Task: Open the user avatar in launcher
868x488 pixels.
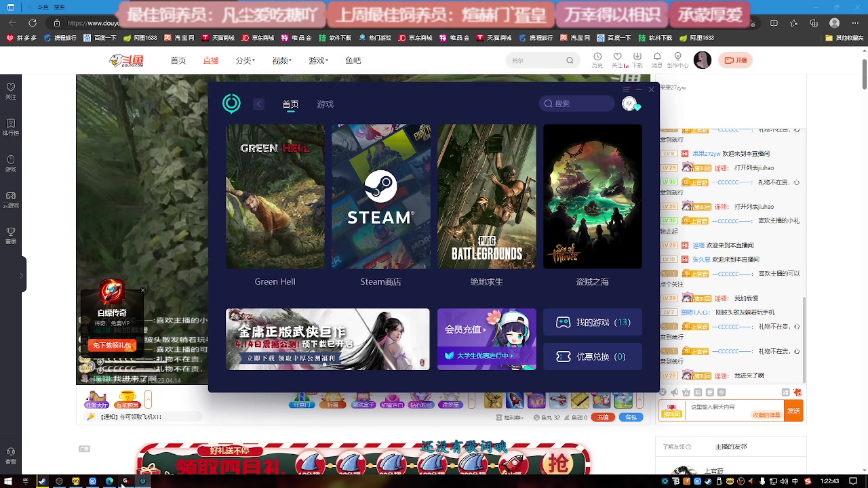Action: point(630,104)
